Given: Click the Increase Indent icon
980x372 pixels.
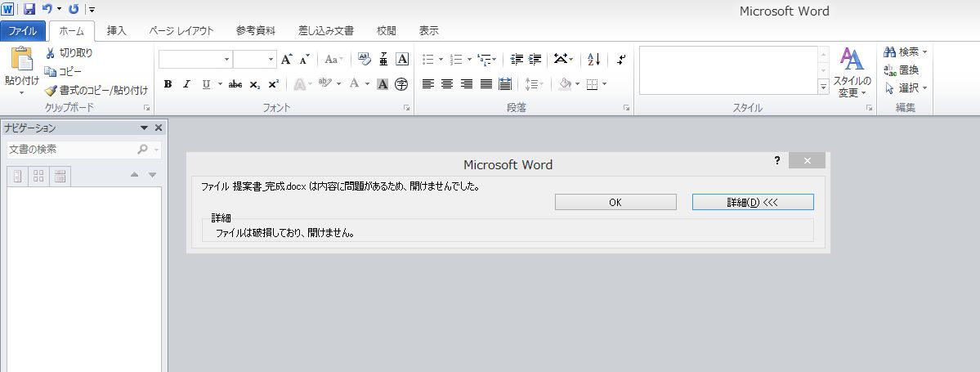Looking at the screenshot, I should pos(535,60).
